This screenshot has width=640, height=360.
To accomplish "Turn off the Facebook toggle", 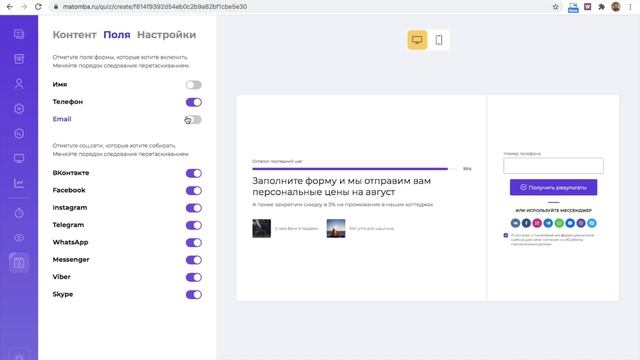I will (193, 191).
